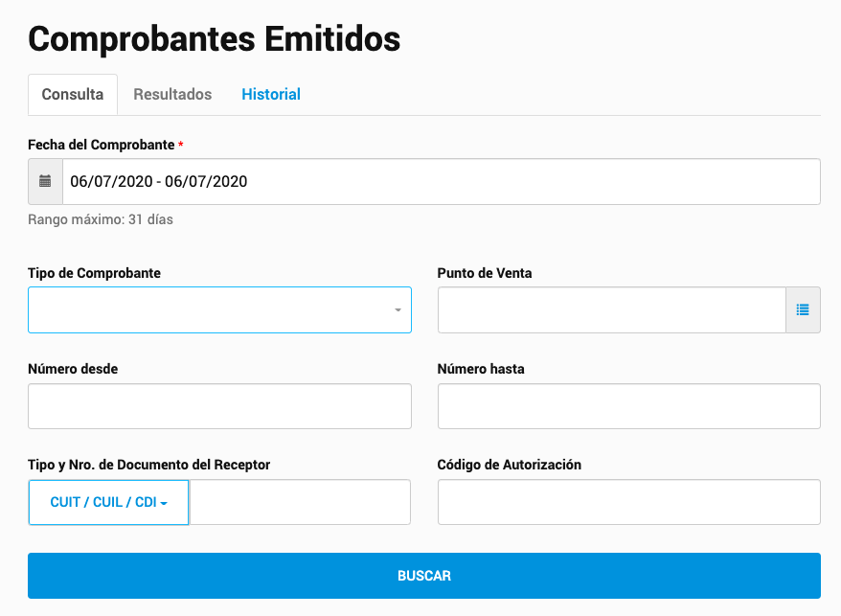This screenshot has width=841, height=616.
Task: Open the Historial tab
Action: (271, 95)
